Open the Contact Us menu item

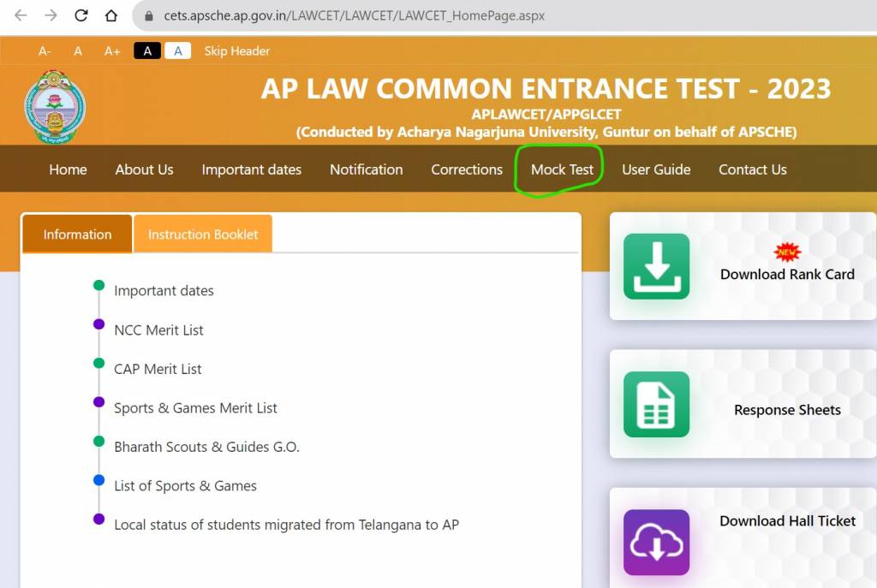[753, 169]
